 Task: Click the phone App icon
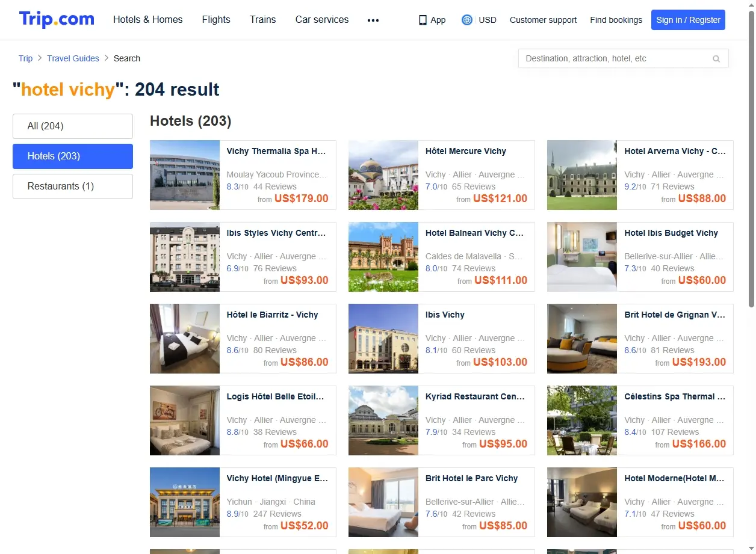(x=423, y=20)
